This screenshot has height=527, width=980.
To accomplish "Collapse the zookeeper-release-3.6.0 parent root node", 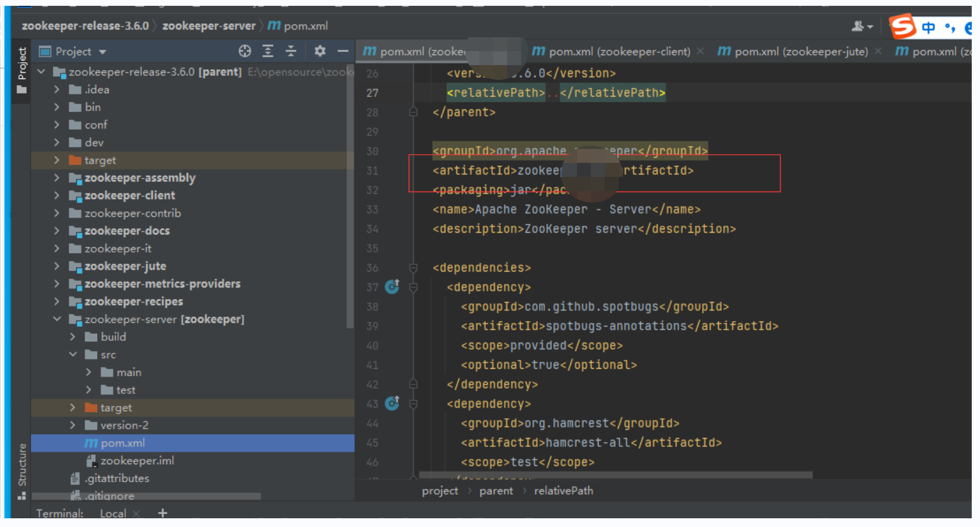I will (x=41, y=72).
